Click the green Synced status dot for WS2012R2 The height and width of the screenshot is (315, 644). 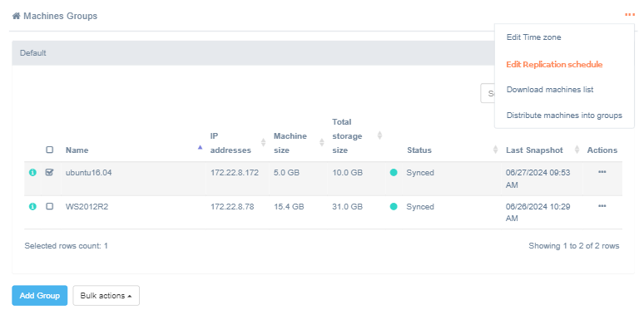pyautogui.click(x=394, y=206)
